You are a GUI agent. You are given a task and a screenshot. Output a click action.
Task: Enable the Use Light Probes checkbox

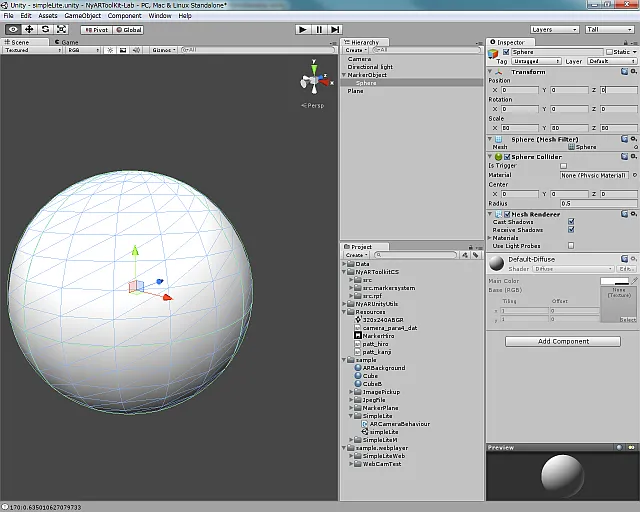[x=571, y=245]
